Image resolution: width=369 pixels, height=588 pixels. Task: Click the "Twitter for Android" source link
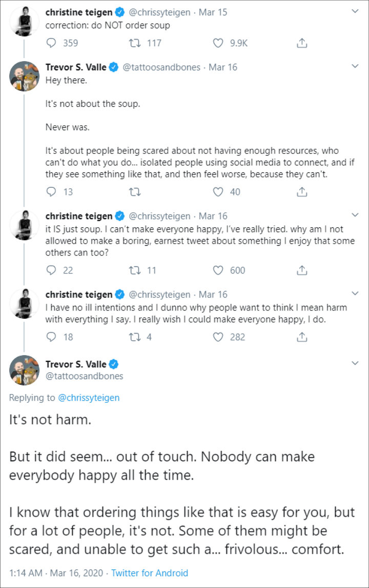click(x=150, y=573)
